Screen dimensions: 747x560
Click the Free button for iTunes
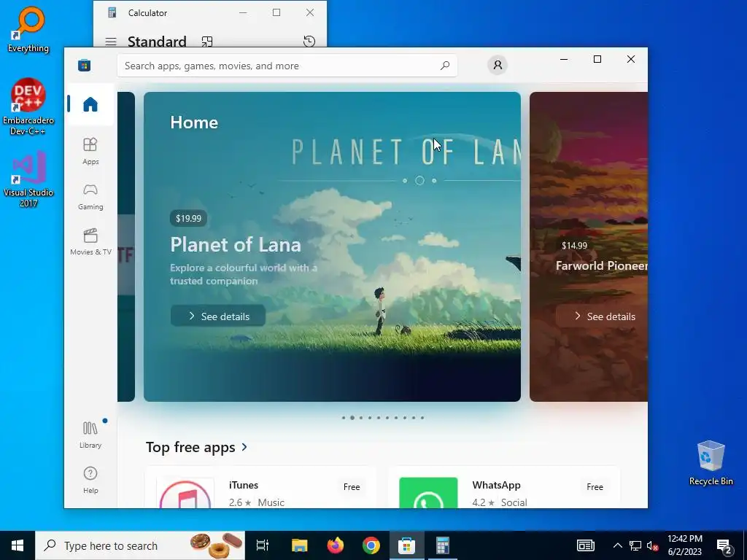tap(352, 486)
